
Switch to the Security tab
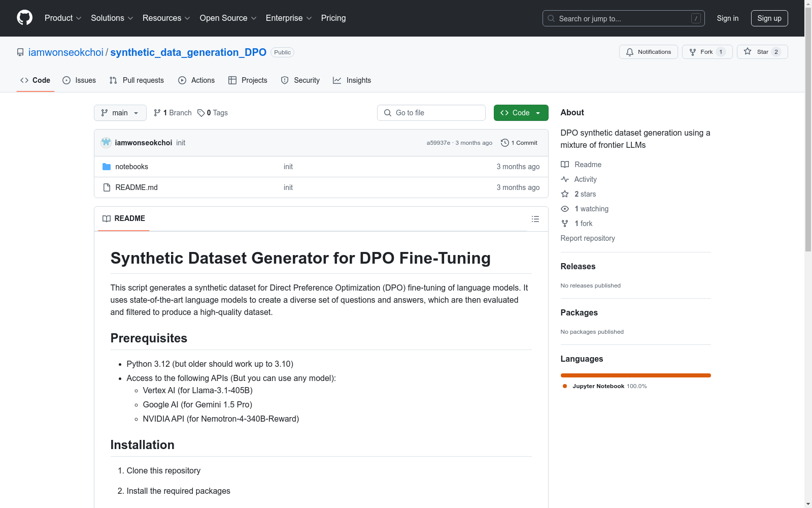tap(300, 80)
